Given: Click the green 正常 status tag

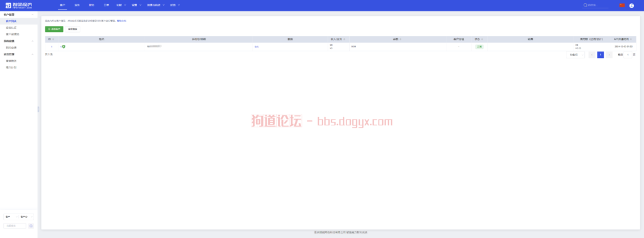Looking at the screenshot, I should [479, 47].
